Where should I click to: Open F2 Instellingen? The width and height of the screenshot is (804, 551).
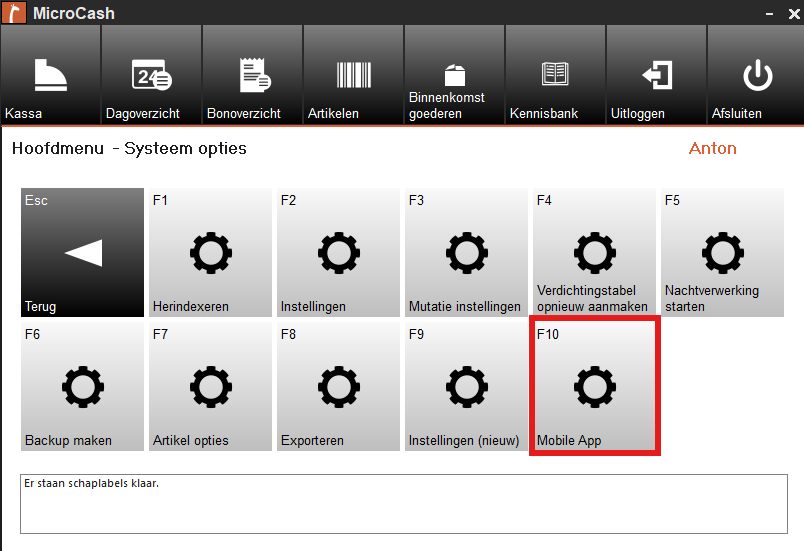[x=338, y=253]
